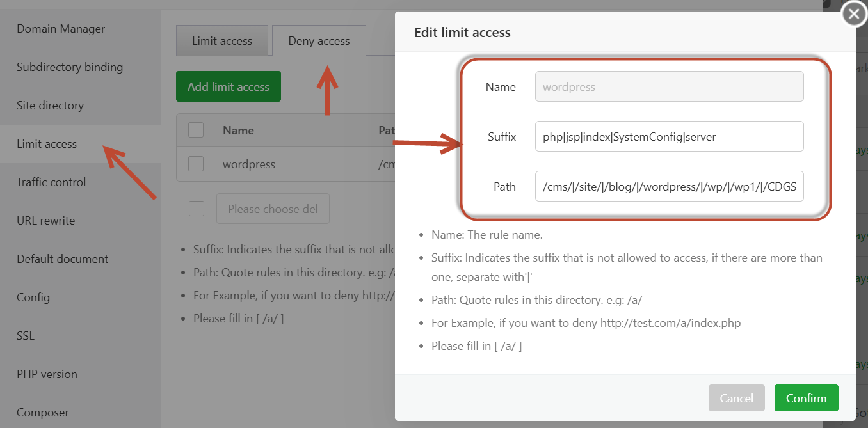
Task: Focus the Path text field
Action: pos(669,186)
